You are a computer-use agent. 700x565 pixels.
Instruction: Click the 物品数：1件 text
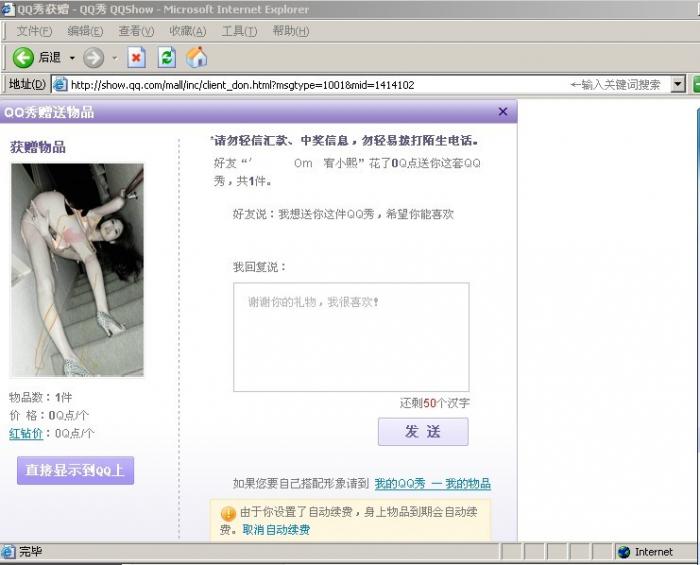click(41, 397)
